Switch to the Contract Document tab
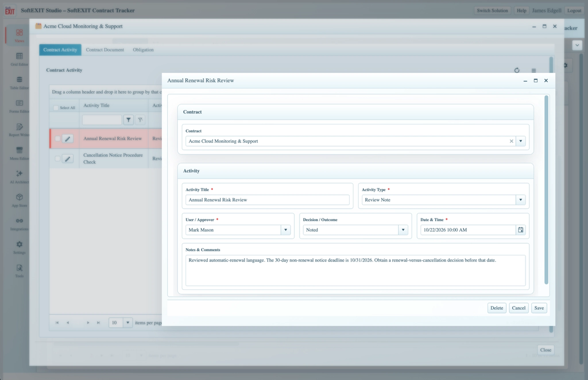Viewport: 588px width, 380px height. tap(105, 50)
